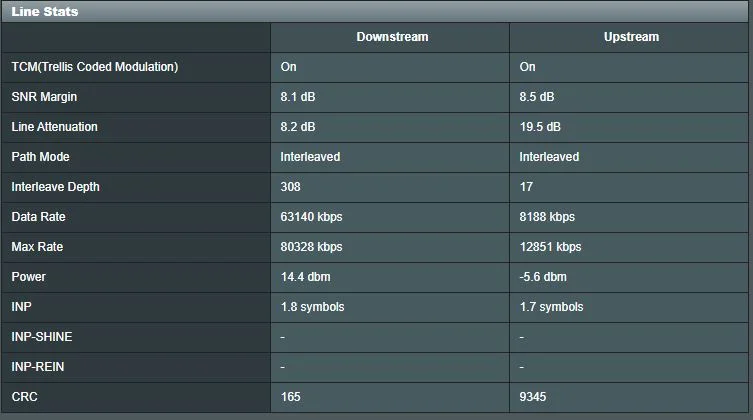This screenshot has width=753, height=420.
Task: Select downstream CRC value 165
Action: 291,397
